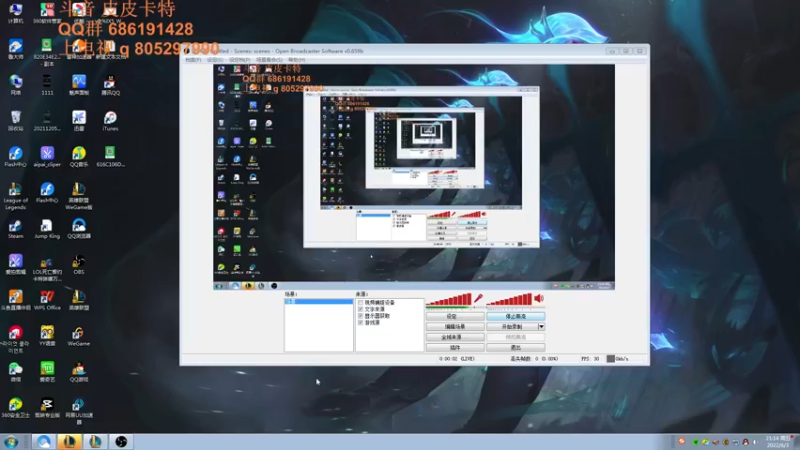Open the 1111 desktop file icon
This screenshot has width=800, height=450.
click(x=47, y=85)
